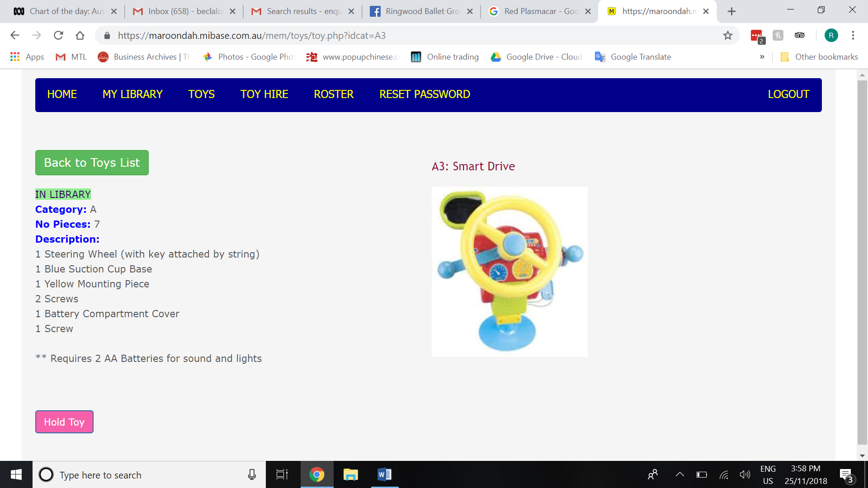Open Google Translate bookmark
The image size is (868, 488).
click(633, 57)
